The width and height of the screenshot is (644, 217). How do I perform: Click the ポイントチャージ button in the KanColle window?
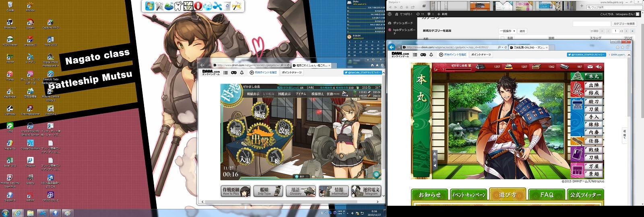point(292,72)
